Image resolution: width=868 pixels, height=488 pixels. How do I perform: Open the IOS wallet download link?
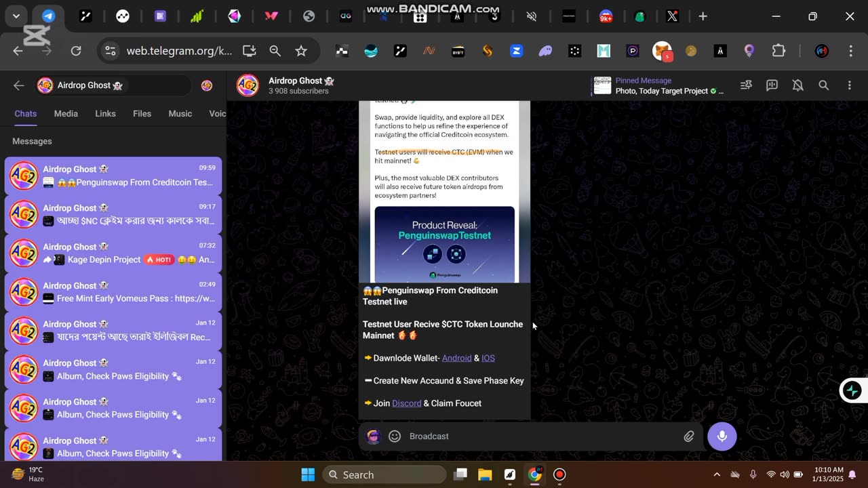[488, 358]
